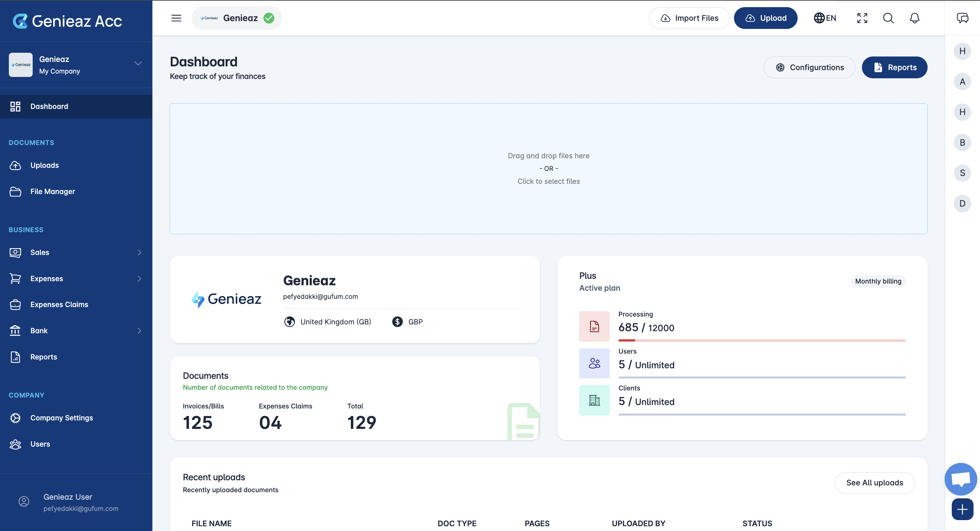This screenshot has height=531, width=980.
Task: Expand the Genieaz My Company switcher
Action: tap(138, 64)
